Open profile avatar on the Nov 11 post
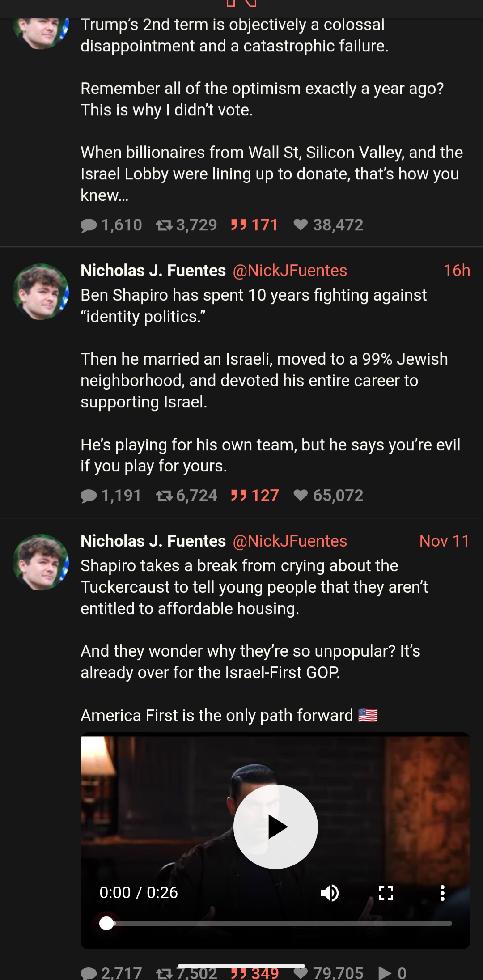 [x=41, y=562]
